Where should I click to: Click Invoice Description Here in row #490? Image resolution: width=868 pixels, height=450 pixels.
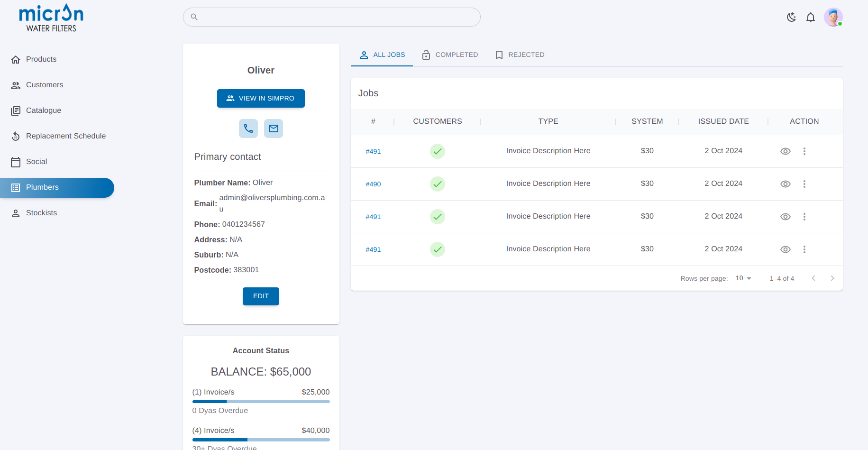point(548,184)
